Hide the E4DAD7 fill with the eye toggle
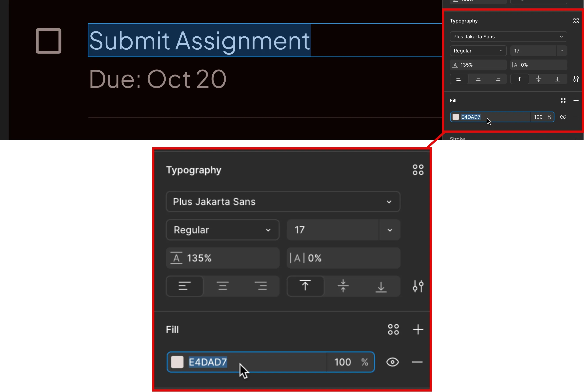This screenshot has width=584, height=392. point(563,117)
